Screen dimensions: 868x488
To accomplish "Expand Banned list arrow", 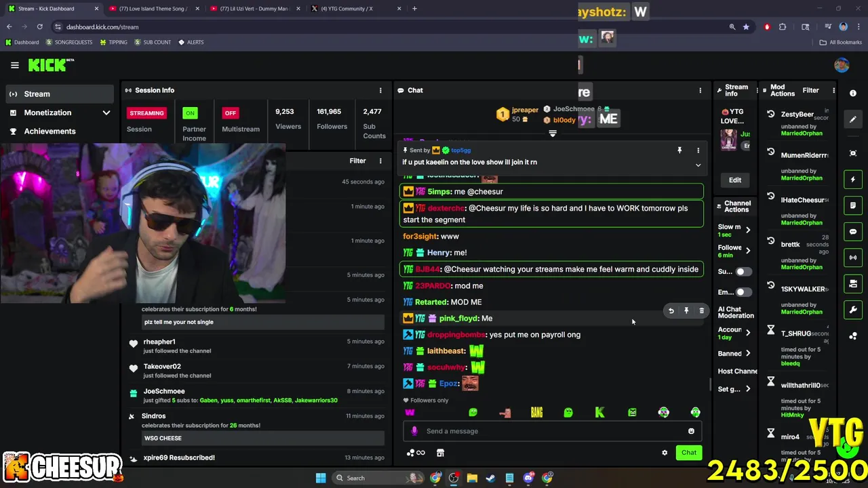I will pos(747,353).
